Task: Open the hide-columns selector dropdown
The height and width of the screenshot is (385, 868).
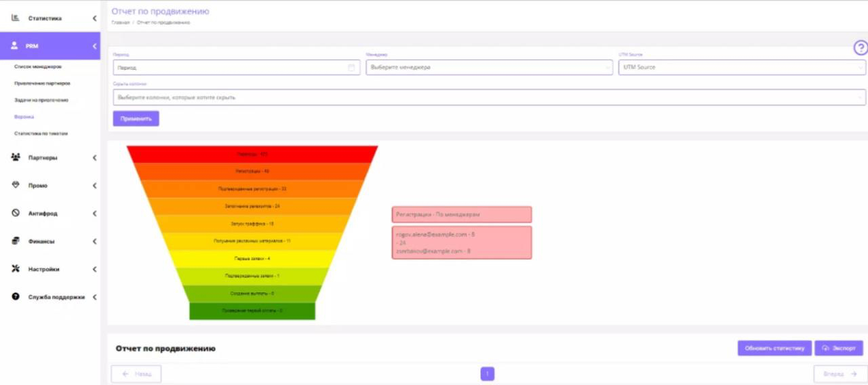Action: (x=489, y=98)
